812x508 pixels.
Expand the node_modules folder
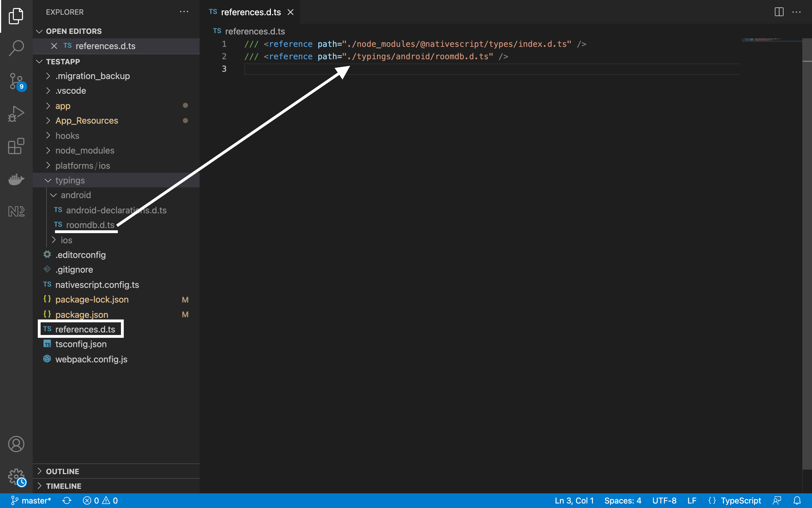pyautogui.click(x=116, y=150)
